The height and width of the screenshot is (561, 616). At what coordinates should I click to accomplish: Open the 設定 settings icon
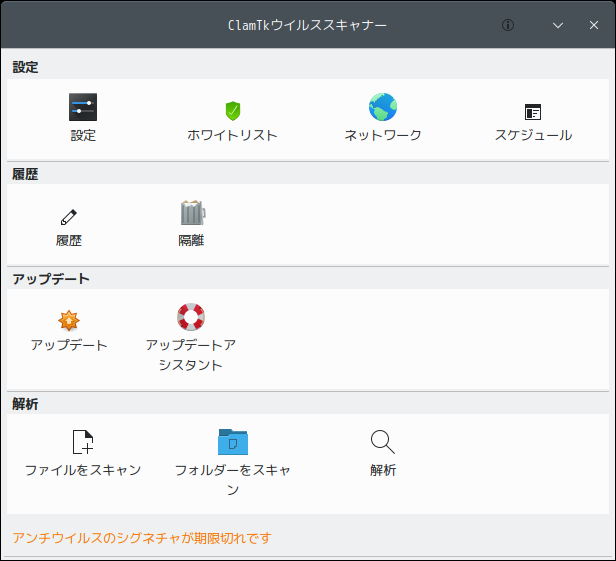pos(83,108)
